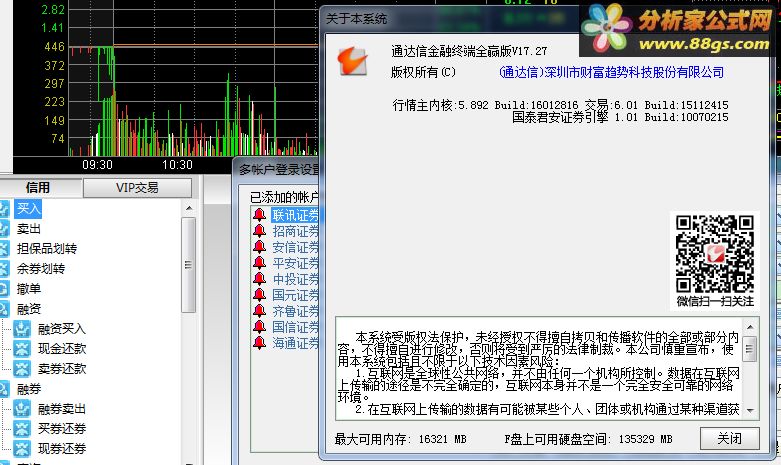The height and width of the screenshot is (465, 781).
Task: Select 中投证券 account in the list
Action: pos(295,279)
